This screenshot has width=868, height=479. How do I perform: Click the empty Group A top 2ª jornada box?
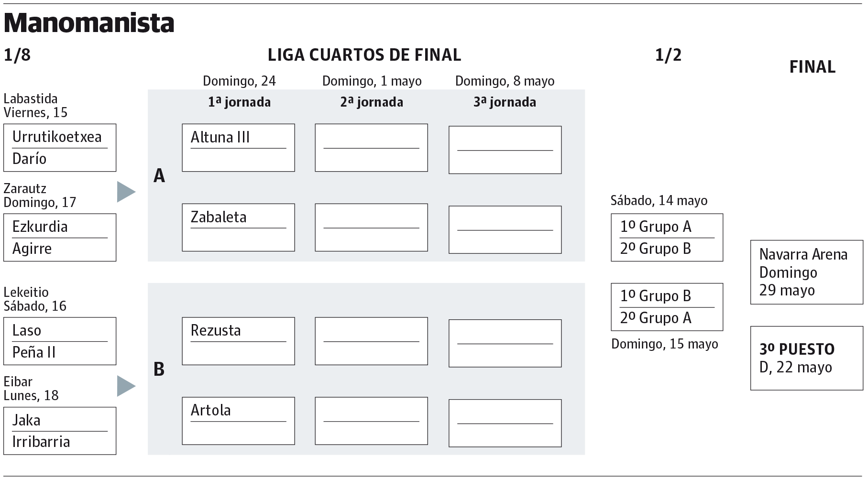(x=371, y=148)
